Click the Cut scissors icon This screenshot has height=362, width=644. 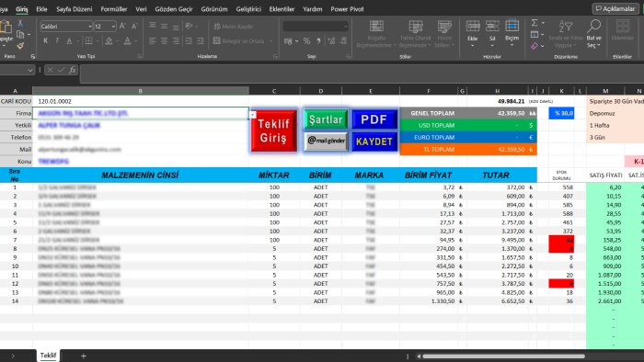(19, 23)
